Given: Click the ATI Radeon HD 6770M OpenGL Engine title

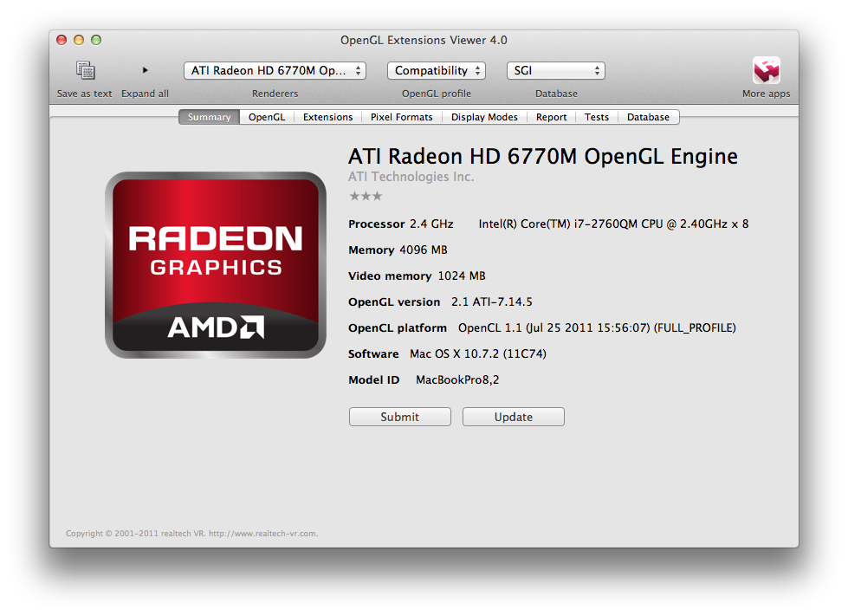Looking at the screenshot, I should coord(543,156).
